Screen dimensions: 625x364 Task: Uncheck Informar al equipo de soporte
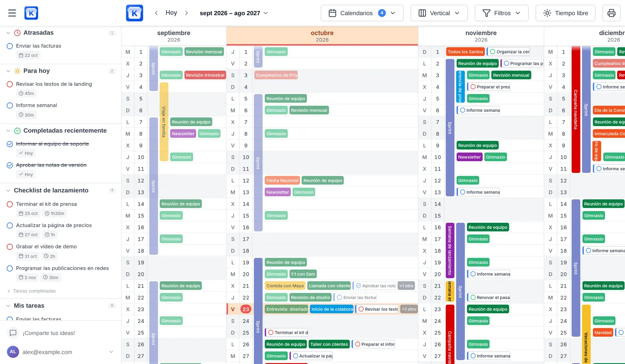[10, 144]
